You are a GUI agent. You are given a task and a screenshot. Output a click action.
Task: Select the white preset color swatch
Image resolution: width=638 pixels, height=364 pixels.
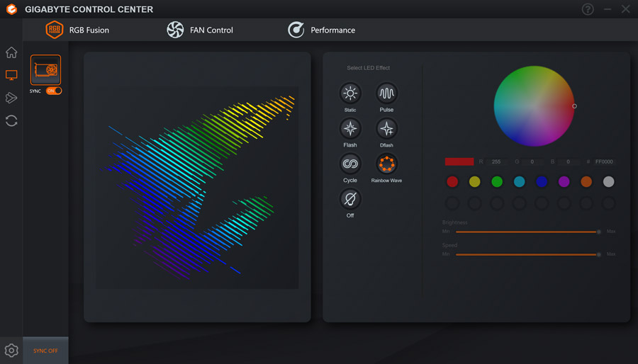coord(609,181)
